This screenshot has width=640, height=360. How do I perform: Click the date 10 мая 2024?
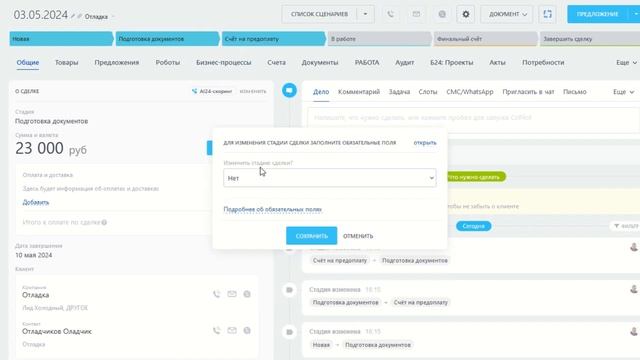click(x=33, y=255)
